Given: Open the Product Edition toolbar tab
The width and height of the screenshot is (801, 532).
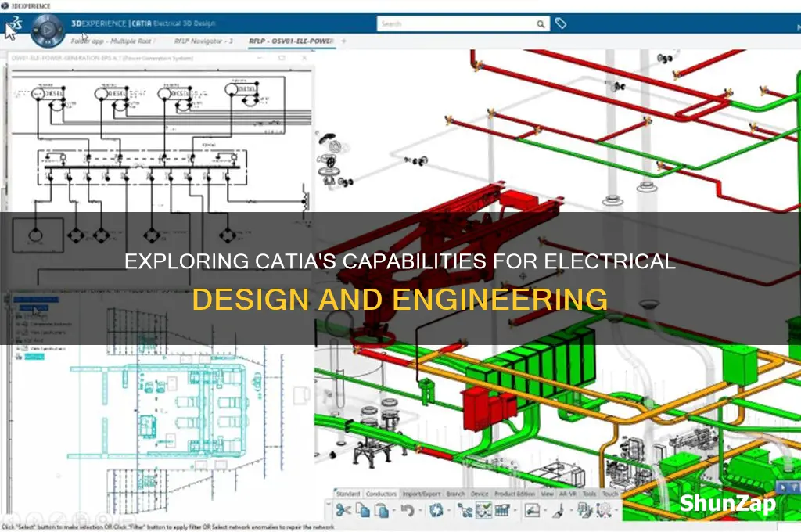Looking at the screenshot, I should click(x=515, y=494).
